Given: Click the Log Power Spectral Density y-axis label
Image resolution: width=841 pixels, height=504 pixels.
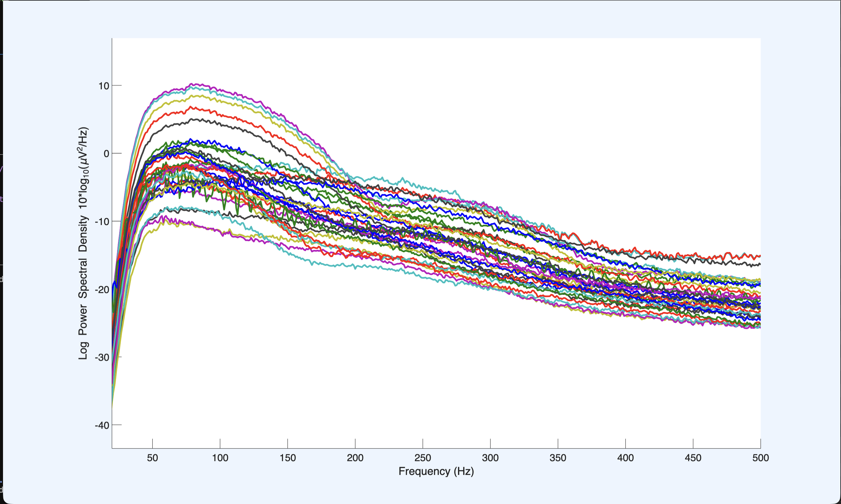Looking at the screenshot, I should (x=83, y=243).
